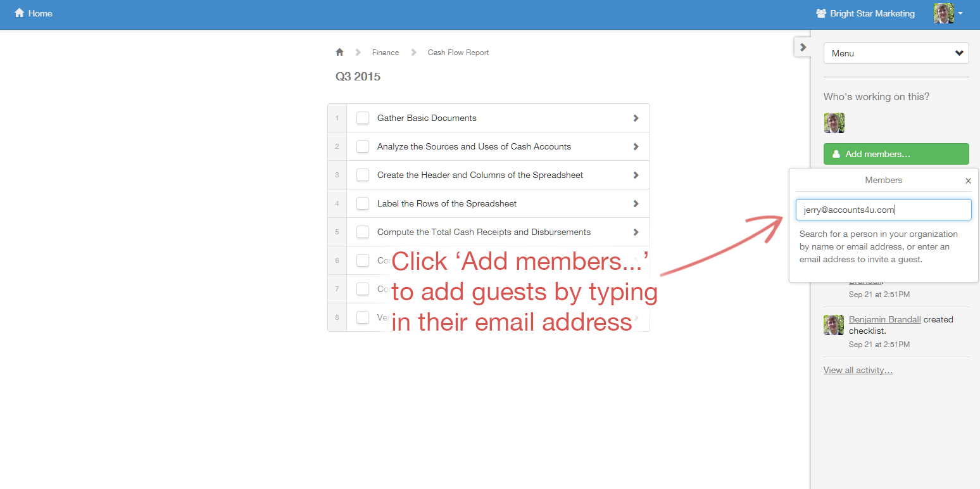The image size is (980, 489).
Task: Check Label the Rows of Spreadsheet task
Action: pyautogui.click(x=363, y=203)
